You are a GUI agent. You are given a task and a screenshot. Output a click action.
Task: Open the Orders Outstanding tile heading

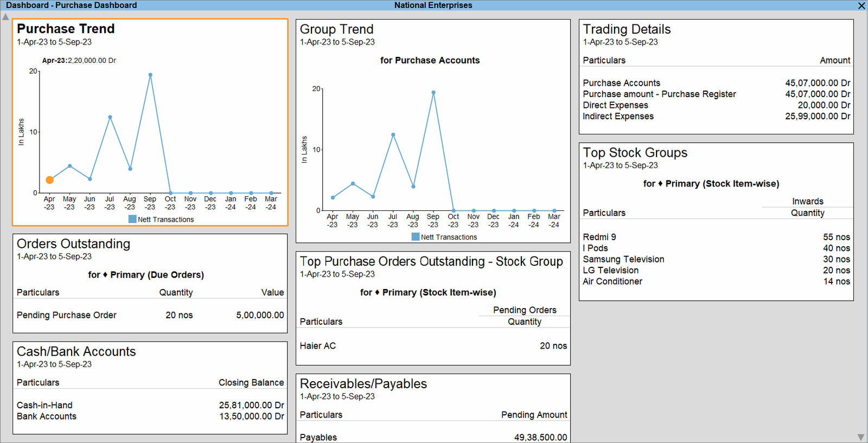(x=73, y=244)
